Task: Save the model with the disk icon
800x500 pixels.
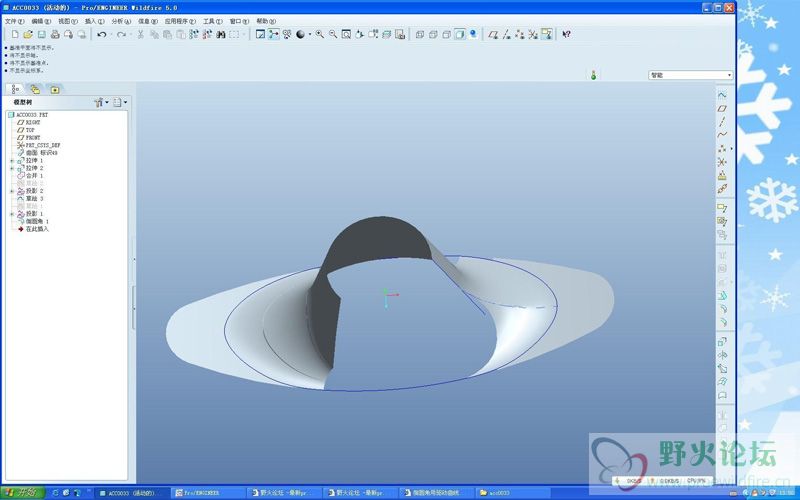Action: click(41, 34)
